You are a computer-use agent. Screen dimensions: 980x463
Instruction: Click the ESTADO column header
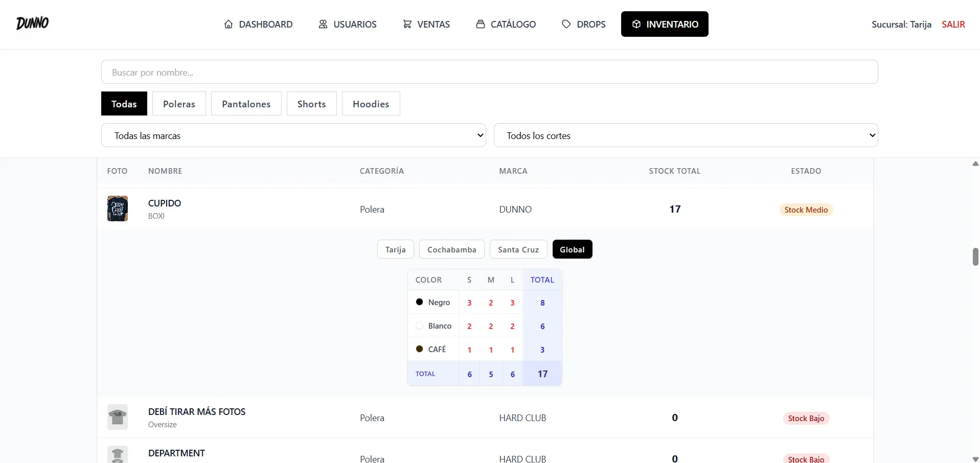806,171
